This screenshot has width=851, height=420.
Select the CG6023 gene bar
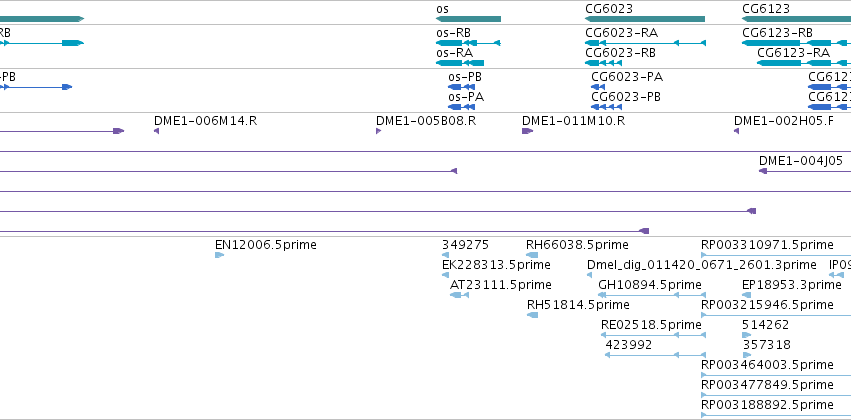tap(645, 19)
